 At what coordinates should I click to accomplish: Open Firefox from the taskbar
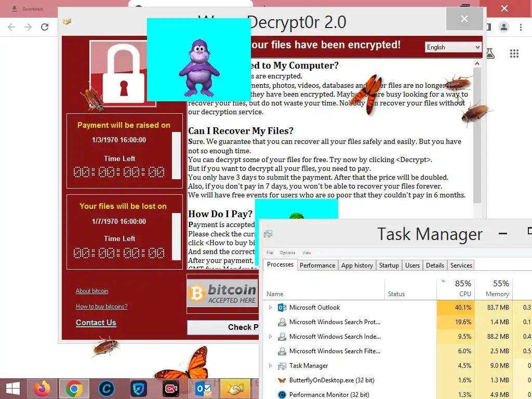tap(43, 389)
